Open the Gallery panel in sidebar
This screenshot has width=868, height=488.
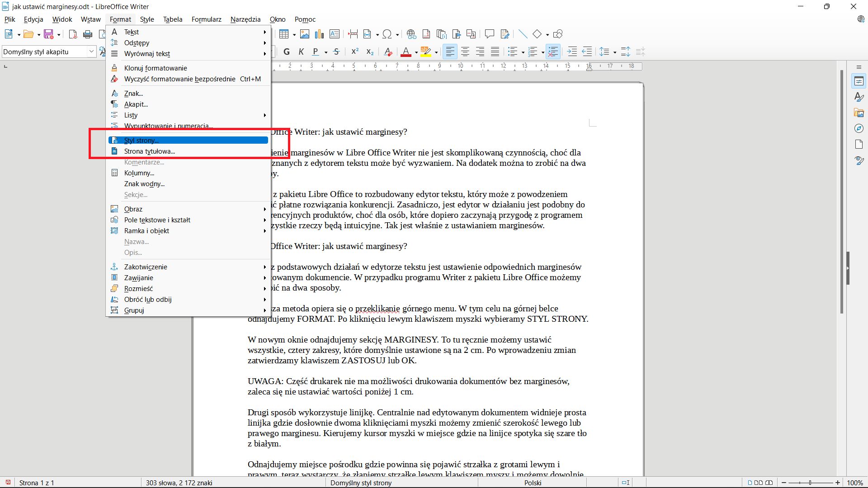(859, 113)
